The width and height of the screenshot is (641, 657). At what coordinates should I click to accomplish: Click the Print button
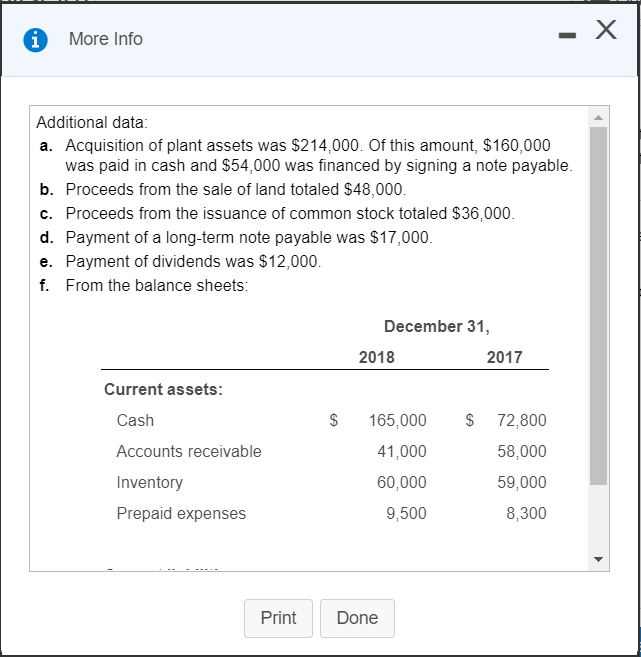pos(278,618)
